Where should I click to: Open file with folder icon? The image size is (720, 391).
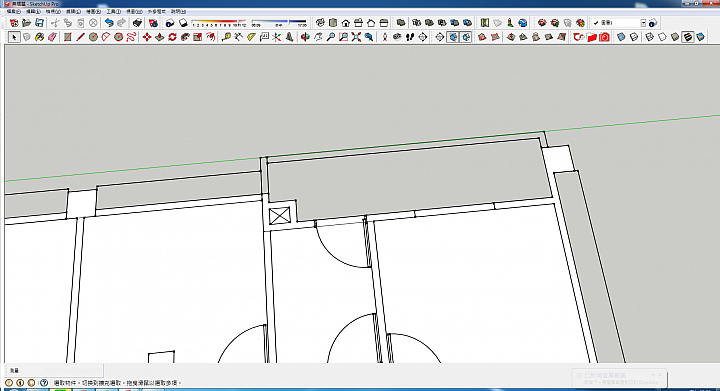tap(27, 22)
